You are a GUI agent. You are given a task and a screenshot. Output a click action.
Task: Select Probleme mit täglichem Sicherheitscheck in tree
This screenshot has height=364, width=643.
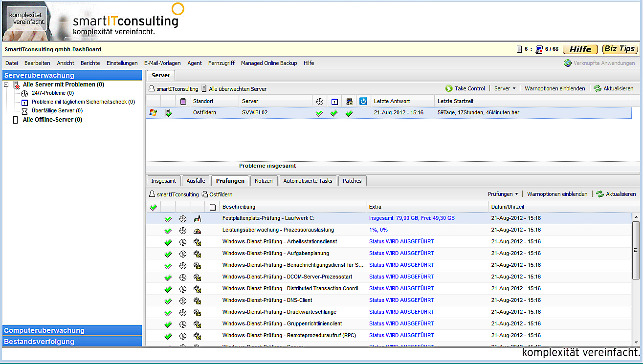tap(83, 102)
